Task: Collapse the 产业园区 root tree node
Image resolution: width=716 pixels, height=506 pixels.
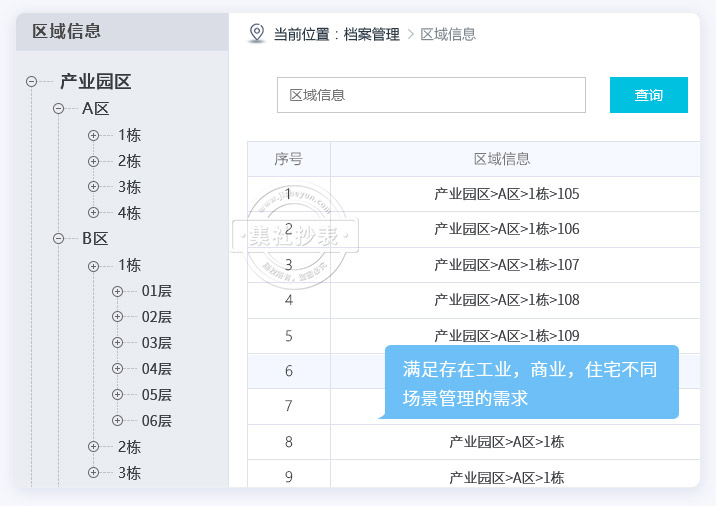Action: point(33,82)
